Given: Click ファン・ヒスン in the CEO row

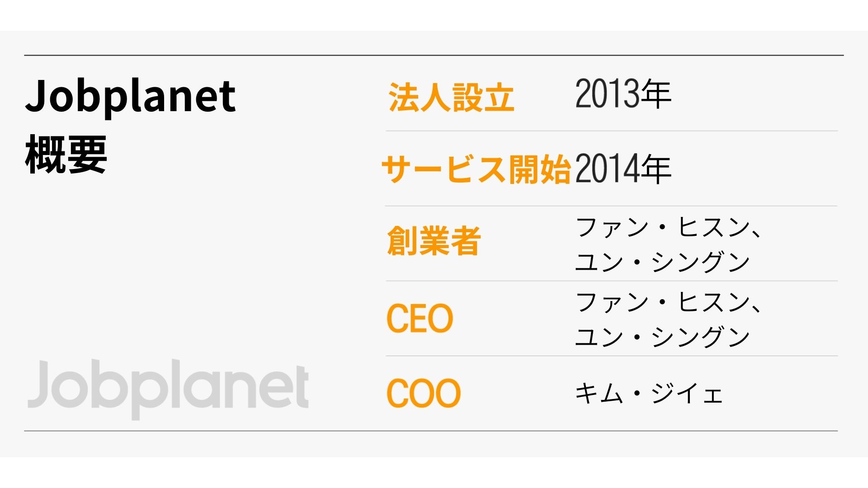Looking at the screenshot, I should click(663, 302).
